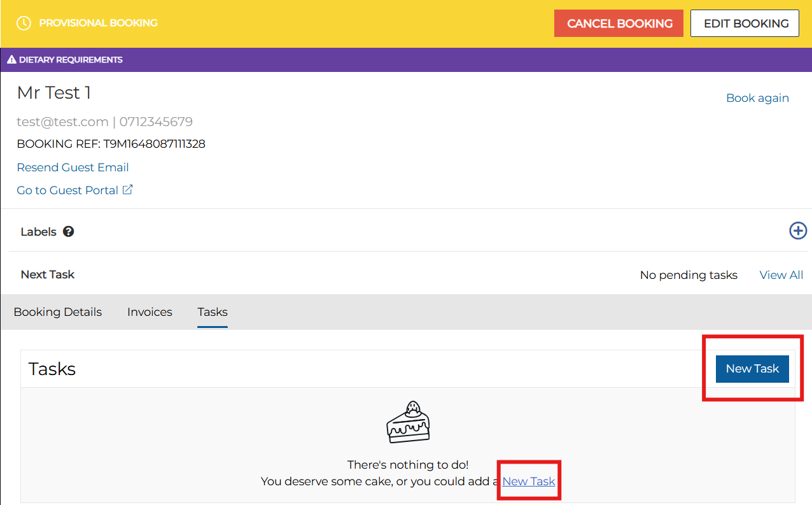Open the Go to Guest Portal link
Screen dimensions: 812x505
coord(67,190)
